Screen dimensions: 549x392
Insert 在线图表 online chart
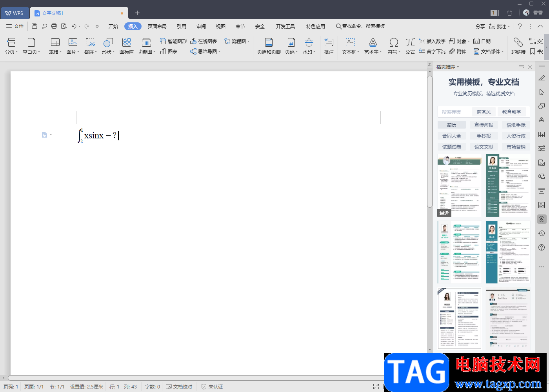(204, 41)
